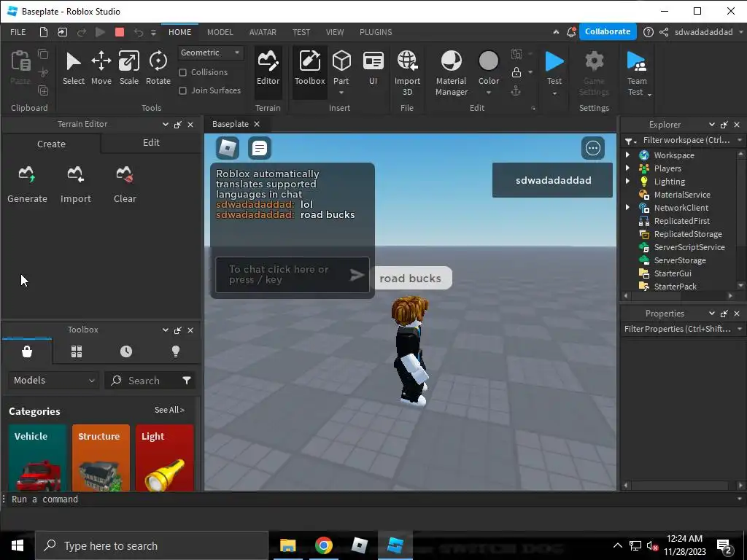Viewport: 747px width, 560px height.
Task: Open File Explorer from the taskbar
Action: (x=287, y=545)
